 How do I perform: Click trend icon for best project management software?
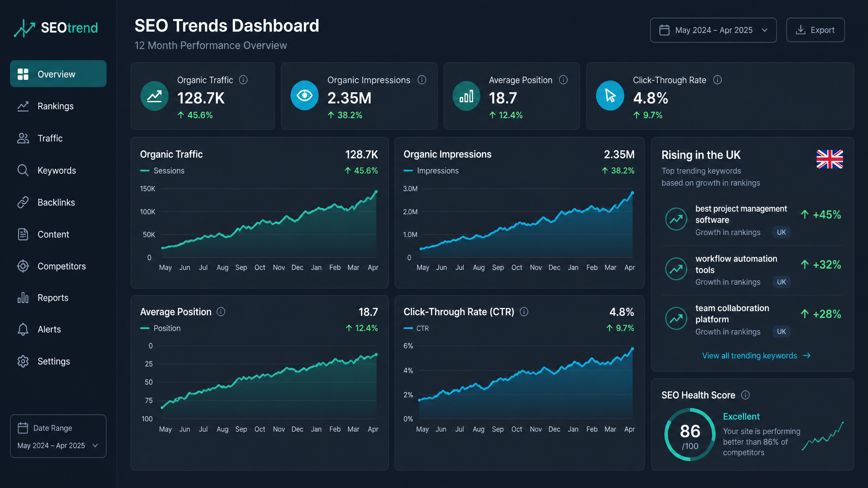676,219
